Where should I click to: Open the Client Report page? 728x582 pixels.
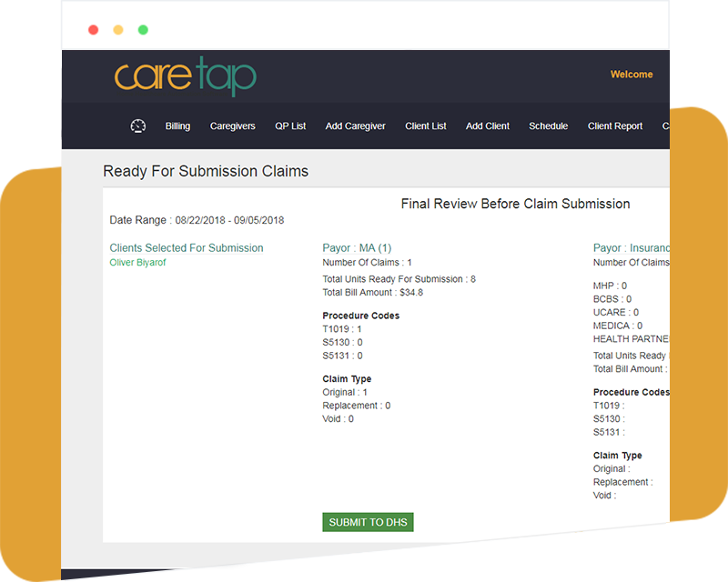(614, 126)
